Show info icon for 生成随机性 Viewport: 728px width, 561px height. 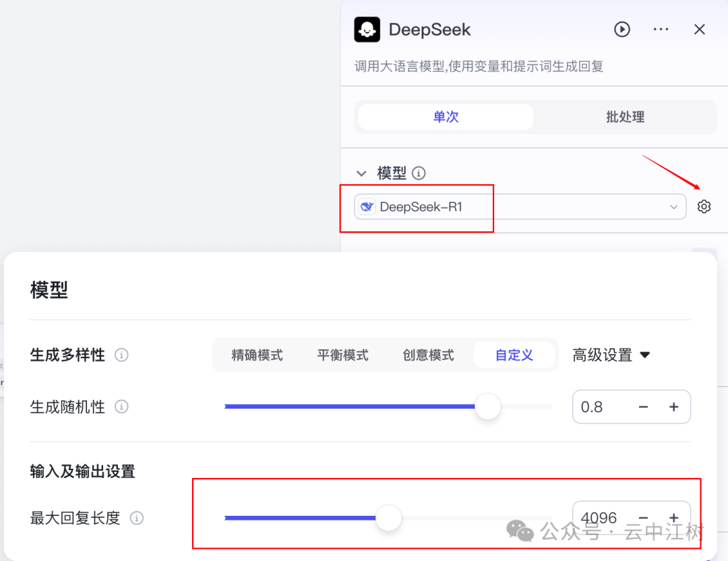click(x=121, y=407)
